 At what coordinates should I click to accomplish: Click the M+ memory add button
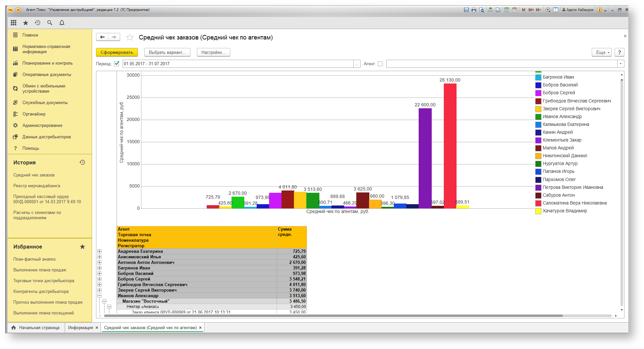(x=531, y=10)
